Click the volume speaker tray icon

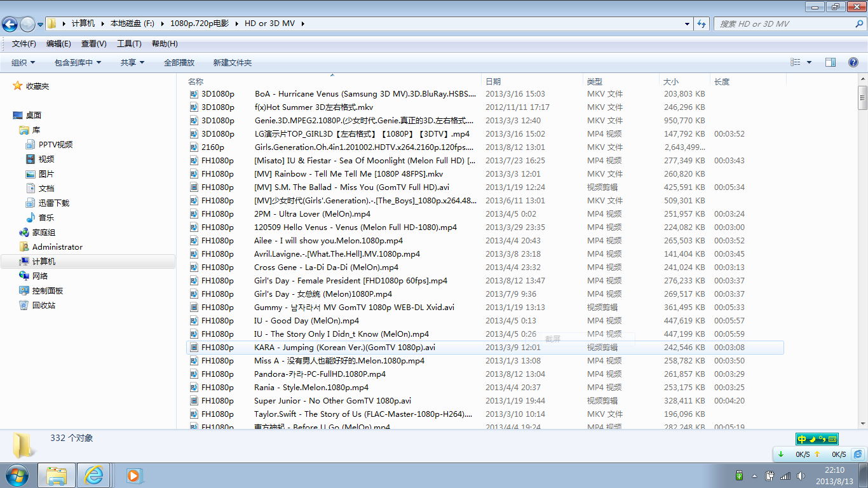pyautogui.click(x=801, y=475)
